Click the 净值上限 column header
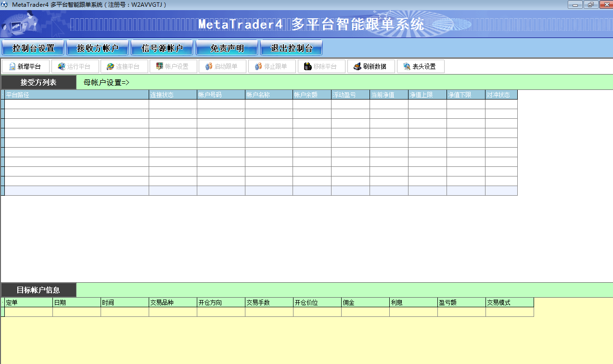The image size is (613, 364). (x=428, y=95)
